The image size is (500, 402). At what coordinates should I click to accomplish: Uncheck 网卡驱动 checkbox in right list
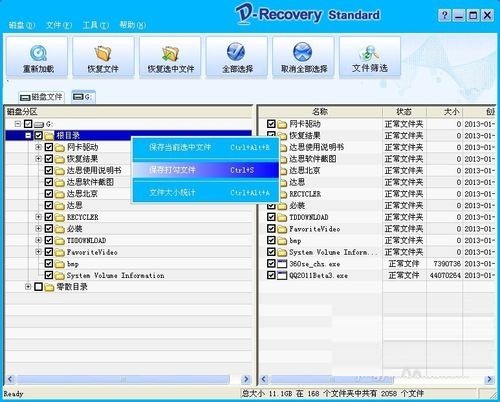271,124
